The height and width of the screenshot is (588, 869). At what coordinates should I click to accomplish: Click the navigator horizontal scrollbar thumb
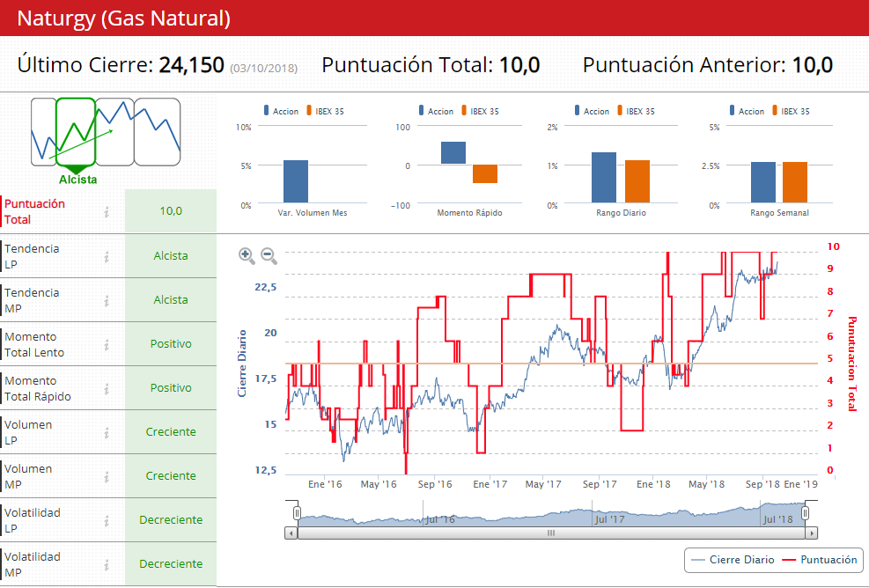click(x=551, y=533)
